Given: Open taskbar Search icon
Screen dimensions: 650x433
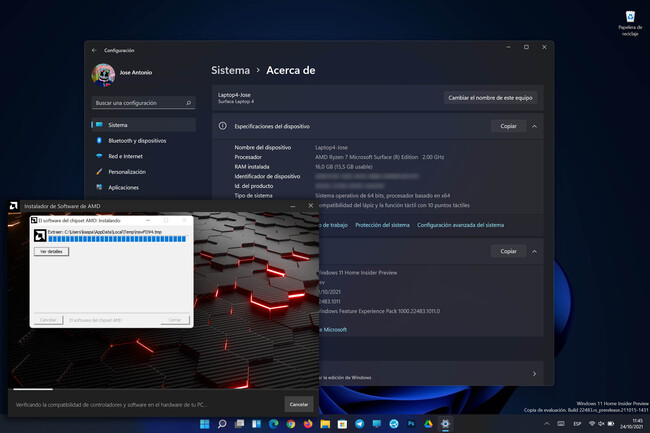Looking at the screenshot, I should pyautogui.click(x=222, y=424).
